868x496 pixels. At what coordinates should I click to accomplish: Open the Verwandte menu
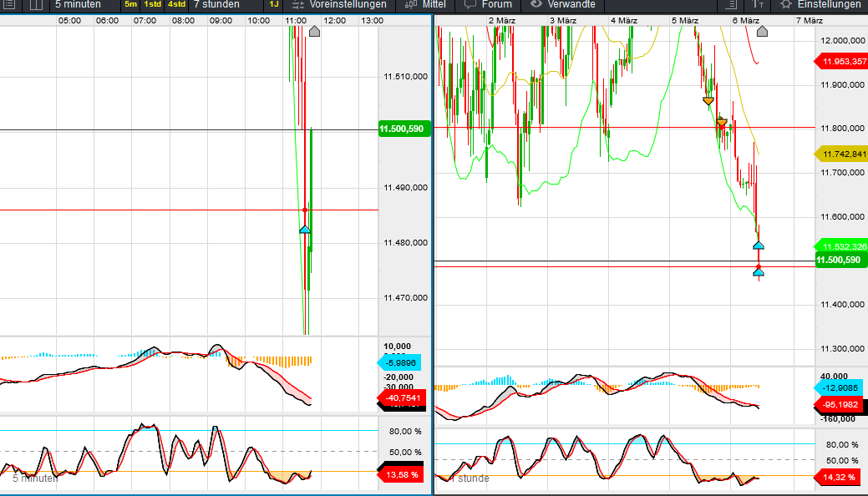[x=571, y=4]
